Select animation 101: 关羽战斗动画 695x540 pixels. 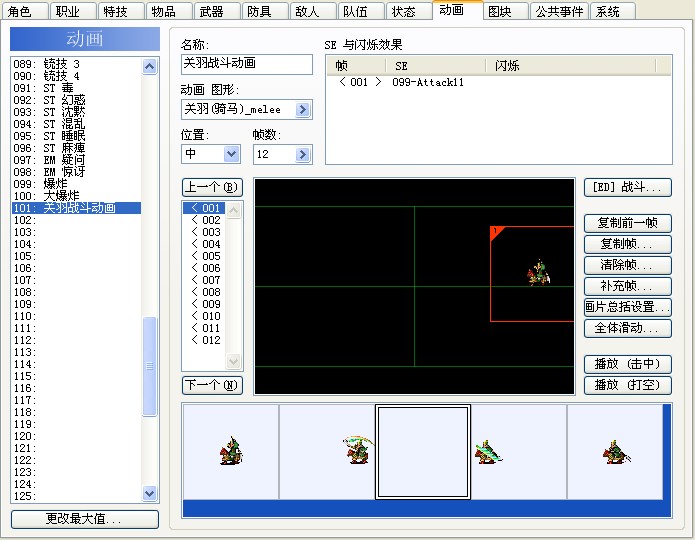click(x=76, y=208)
